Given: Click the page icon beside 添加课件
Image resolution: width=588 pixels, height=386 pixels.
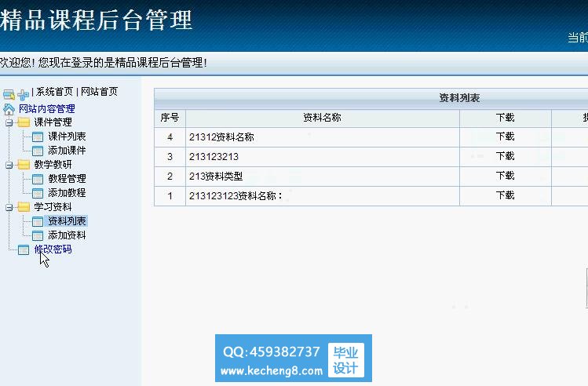Looking at the screenshot, I should (x=38, y=151).
